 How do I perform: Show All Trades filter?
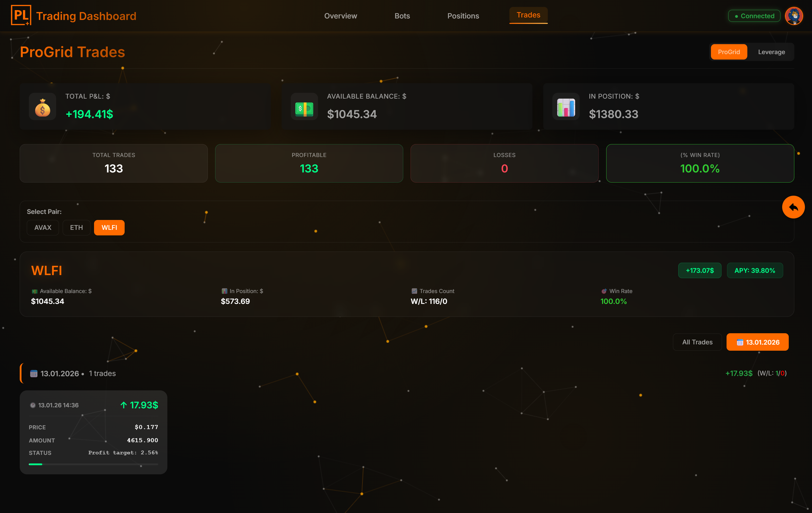(x=697, y=342)
